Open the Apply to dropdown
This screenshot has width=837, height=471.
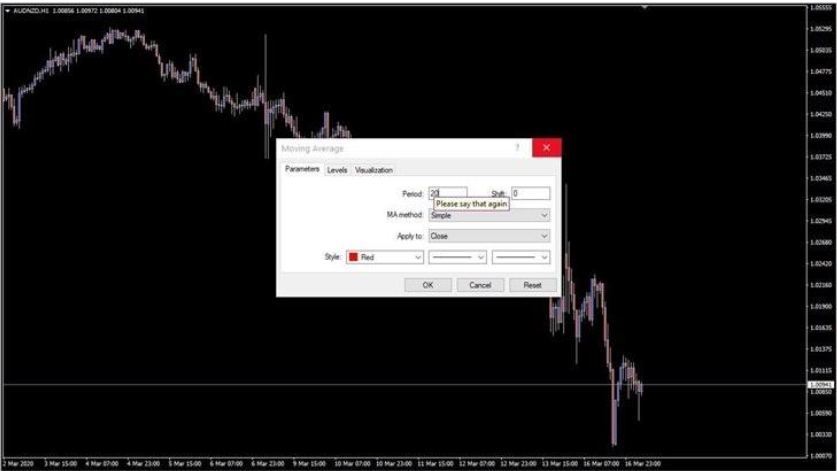488,236
